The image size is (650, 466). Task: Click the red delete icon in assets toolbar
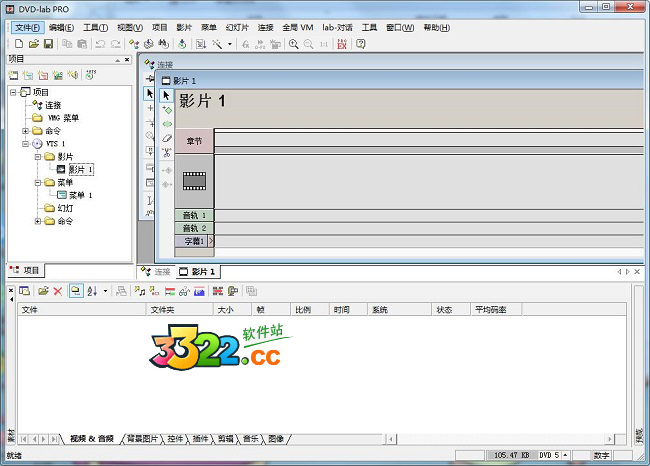click(57, 291)
